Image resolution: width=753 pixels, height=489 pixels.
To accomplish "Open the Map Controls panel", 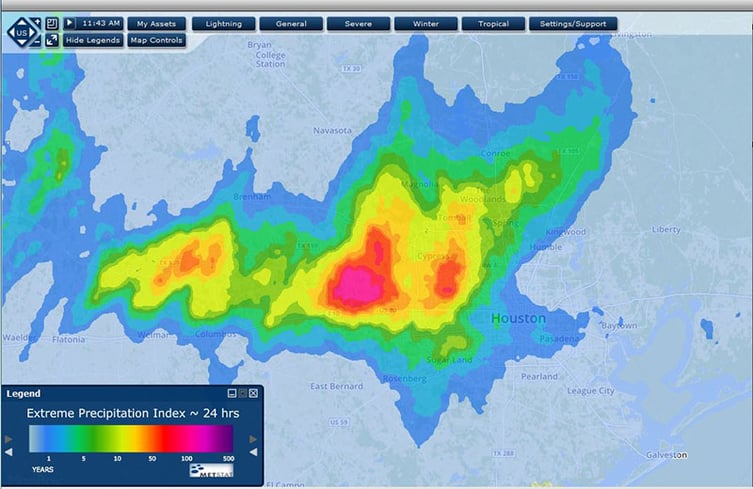I will point(156,40).
